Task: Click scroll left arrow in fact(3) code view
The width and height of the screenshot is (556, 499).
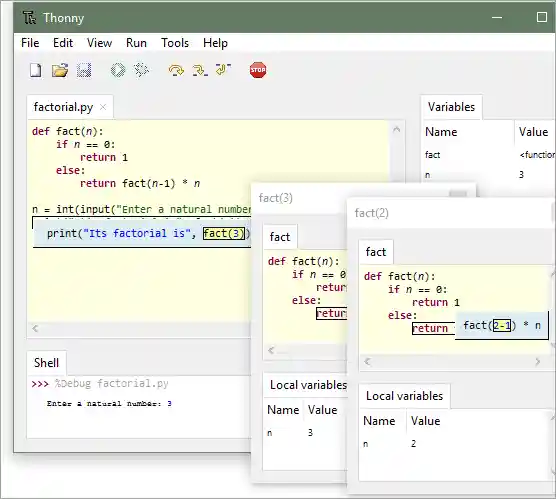Action: pyautogui.click(x=271, y=350)
